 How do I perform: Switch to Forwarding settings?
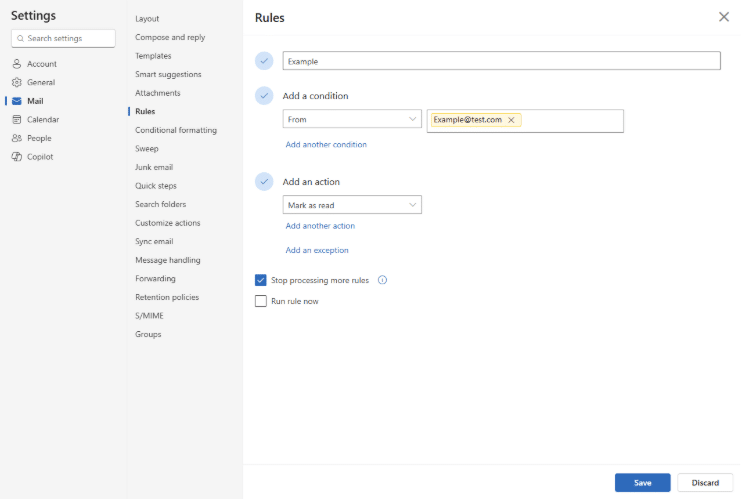click(155, 278)
